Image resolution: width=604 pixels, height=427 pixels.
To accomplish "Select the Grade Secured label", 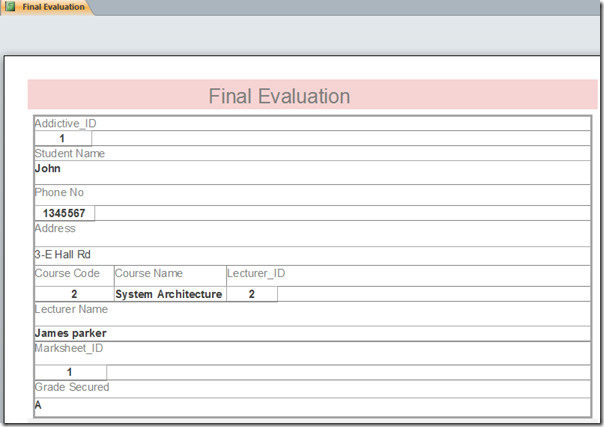I will (72, 387).
